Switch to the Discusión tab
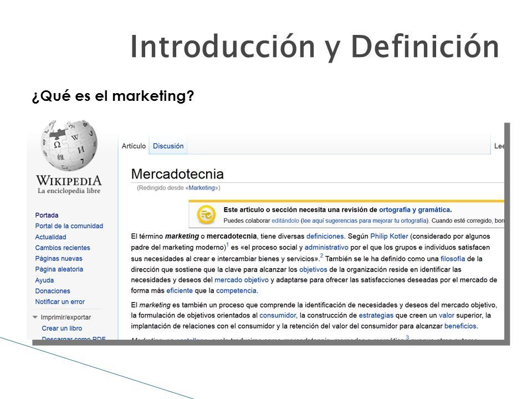This screenshot has height=399, width=532. coord(168,146)
